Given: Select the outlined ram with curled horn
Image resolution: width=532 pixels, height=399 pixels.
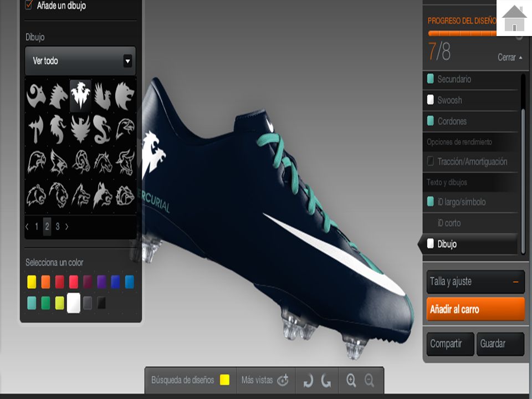Looking at the screenshot, I should click(81, 162).
